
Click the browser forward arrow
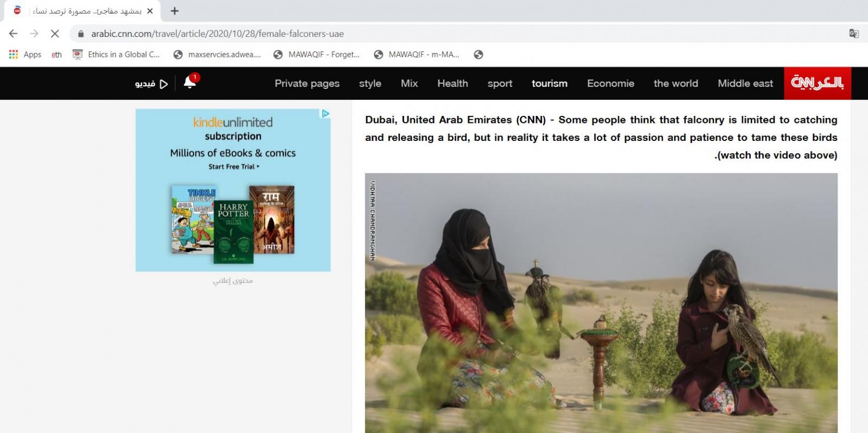34,34
